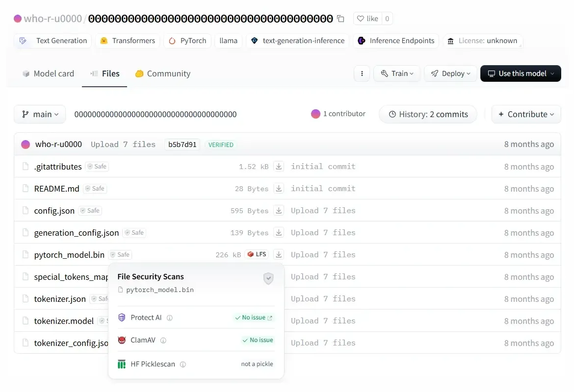This screenshot has width=574, height=392.
Task: Click the ClamAV info icon
Action: [163, 340]
